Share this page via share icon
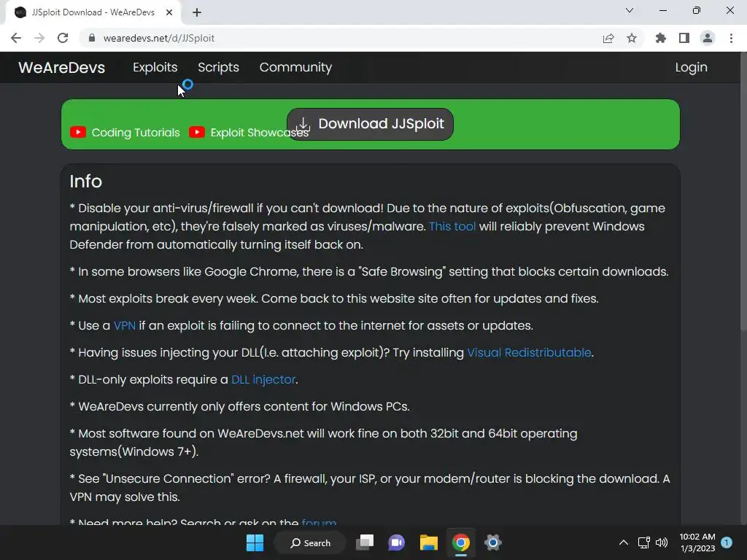Image resolution: width=747 pixels, height=560 pixels. click(608, 38)
